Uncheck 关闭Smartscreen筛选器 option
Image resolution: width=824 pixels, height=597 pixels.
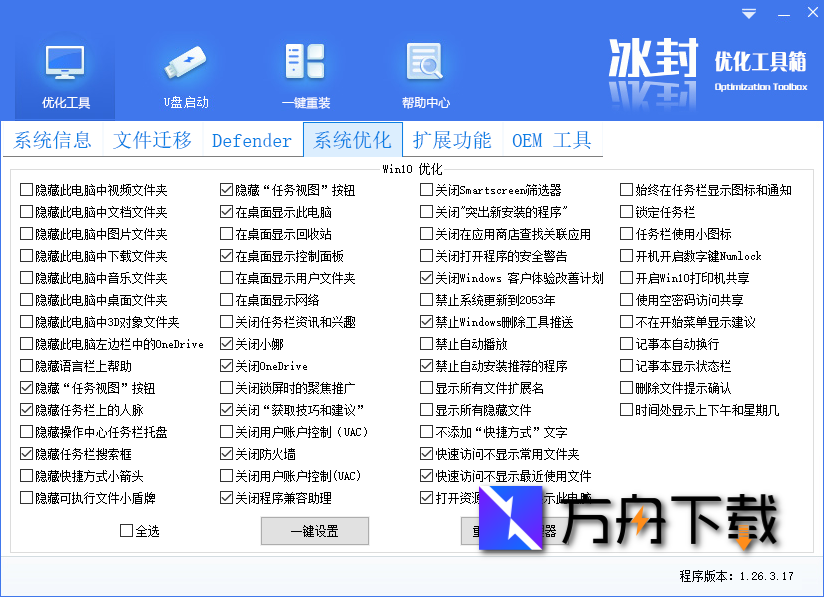[424, 188]
